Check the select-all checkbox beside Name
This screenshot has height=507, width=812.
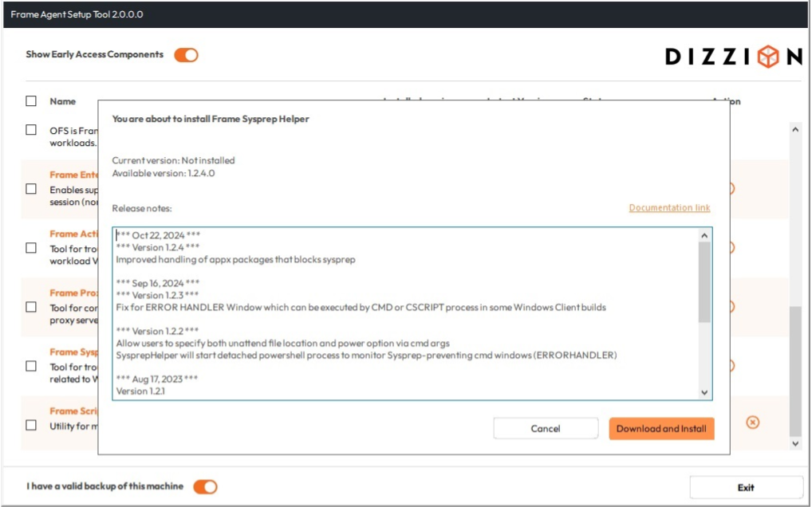[31, 101]
